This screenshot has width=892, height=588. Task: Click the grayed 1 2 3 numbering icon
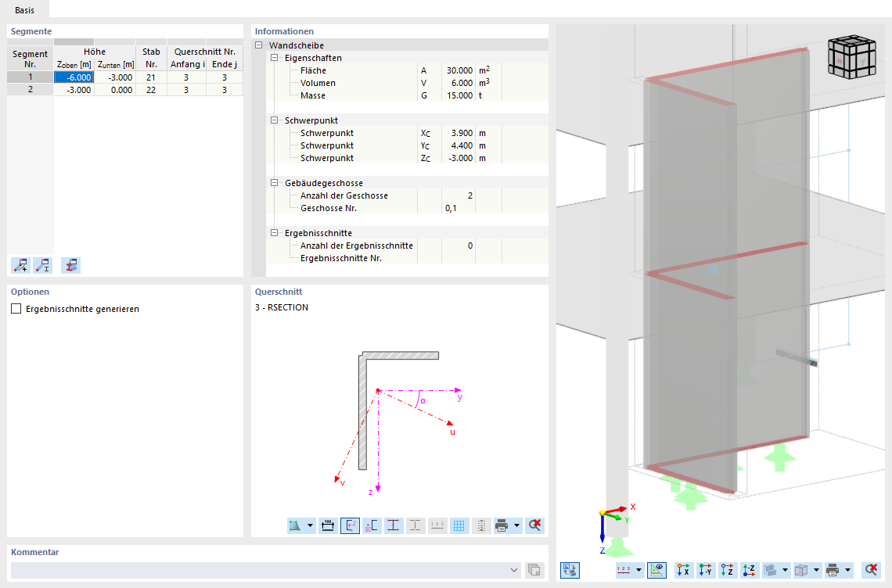point(437,525)
